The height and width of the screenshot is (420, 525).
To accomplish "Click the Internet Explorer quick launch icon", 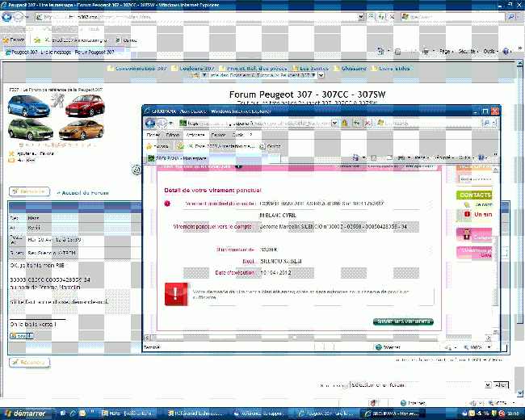I will click(x=73, y=414).
